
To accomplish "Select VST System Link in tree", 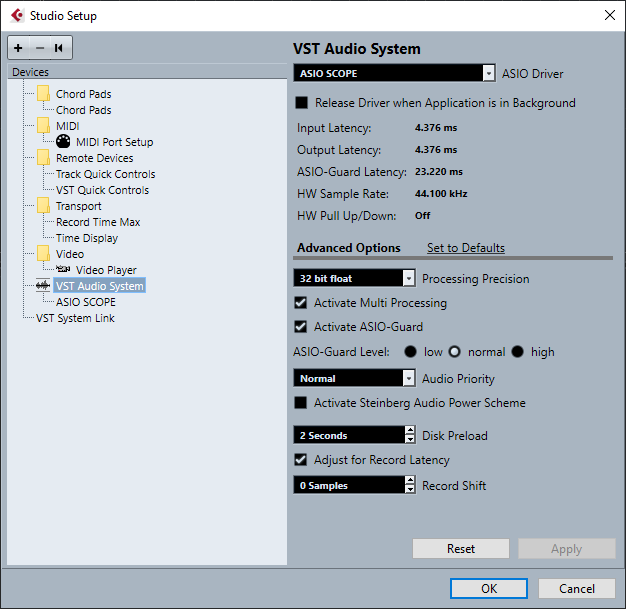I will pyautogui.click(x=75, y=318).
